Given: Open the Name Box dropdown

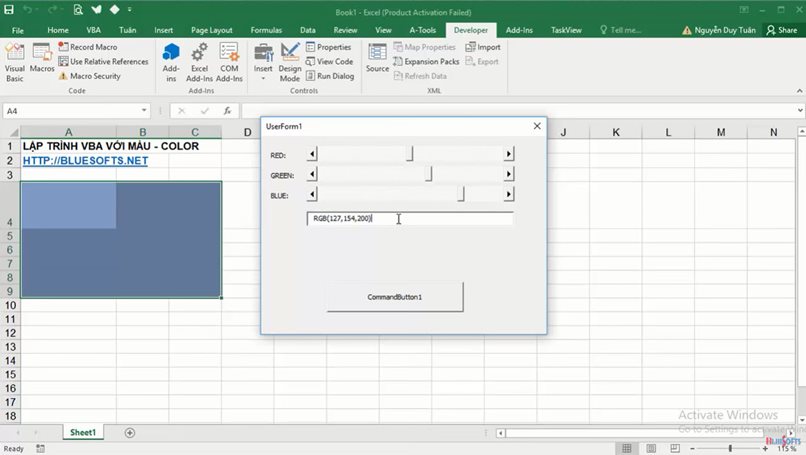Looking at the screenshot, I should pos(145,111).
